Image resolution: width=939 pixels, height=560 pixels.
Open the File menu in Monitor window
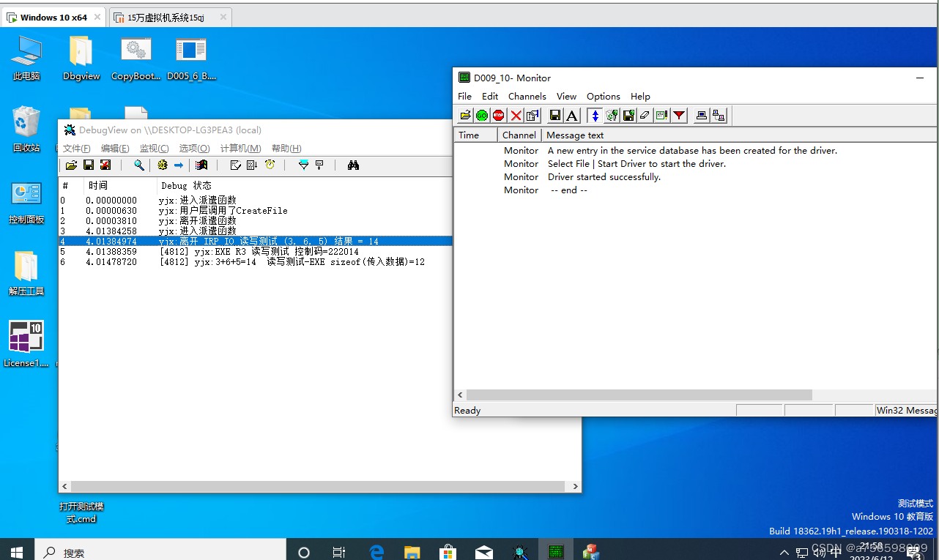coord(465,96)
